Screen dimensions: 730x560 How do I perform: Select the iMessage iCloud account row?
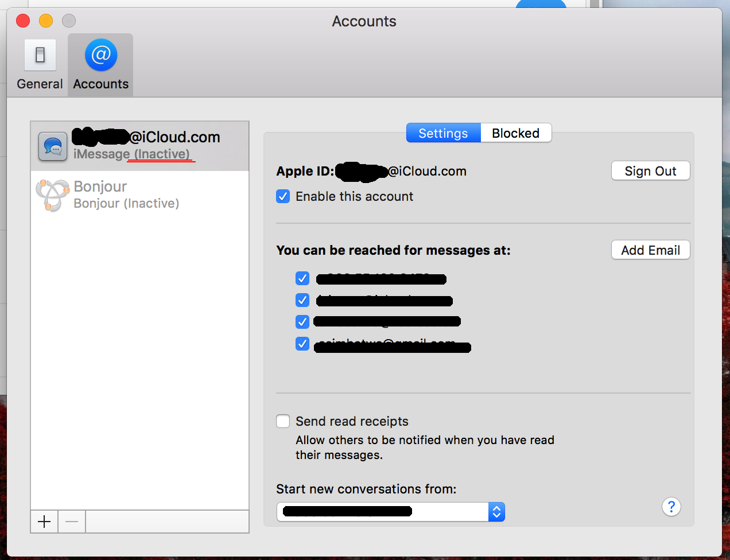click(139, 146)
